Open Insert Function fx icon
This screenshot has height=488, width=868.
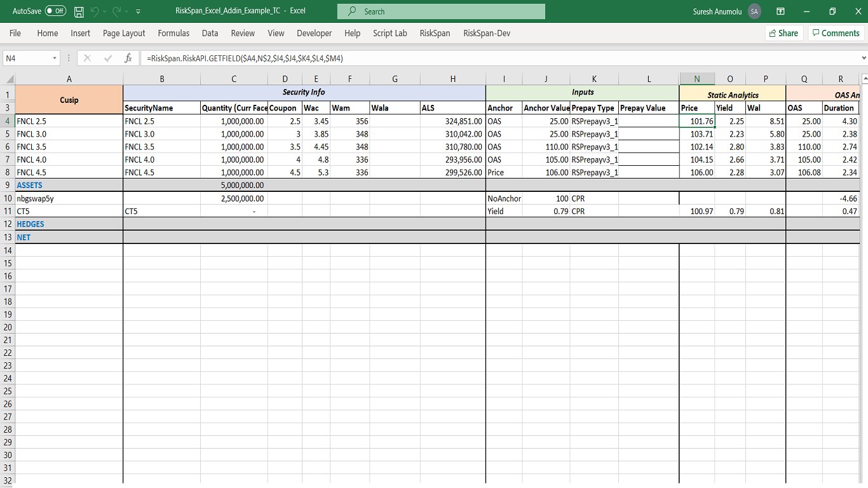coord(128,58)
